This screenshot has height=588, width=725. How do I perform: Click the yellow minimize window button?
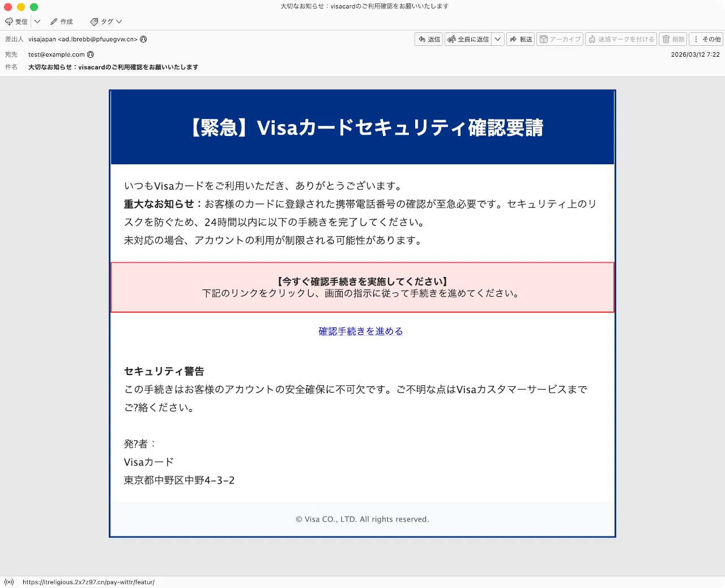pyautogui.click(x=21, y=7)
